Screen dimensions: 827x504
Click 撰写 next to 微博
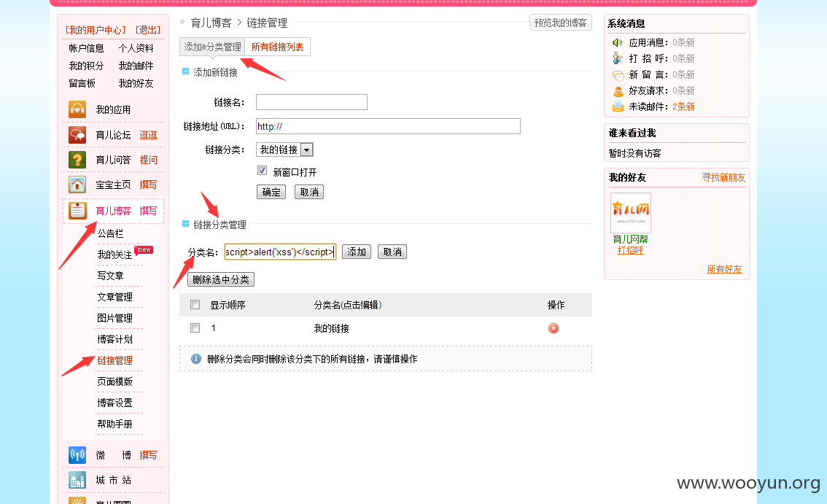[148, 455]
